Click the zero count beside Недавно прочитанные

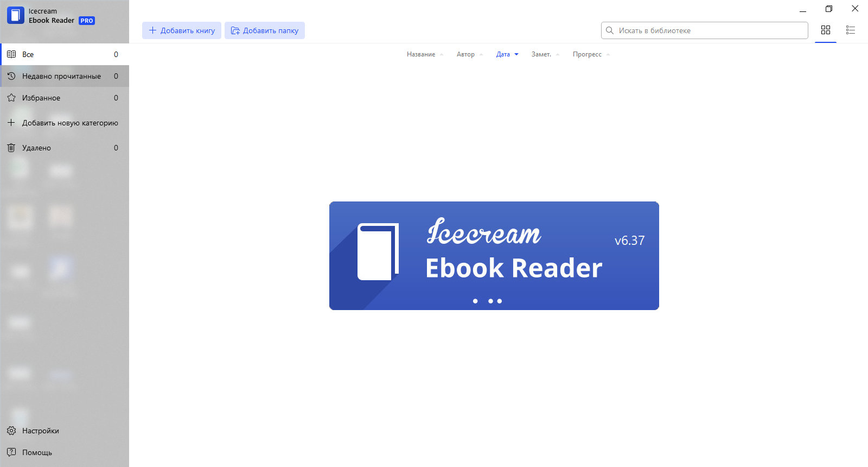pyautogui.click(x=116, y=76)
